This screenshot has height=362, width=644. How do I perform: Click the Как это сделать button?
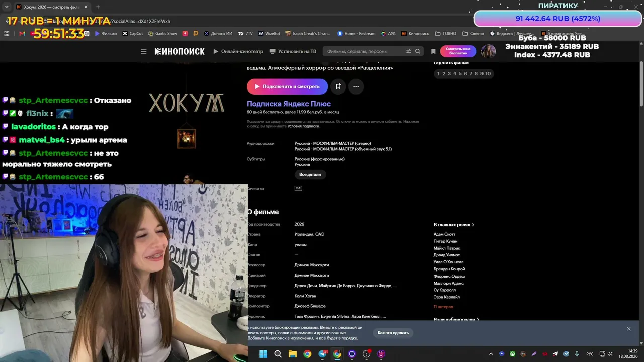click(x=393, y=333)
